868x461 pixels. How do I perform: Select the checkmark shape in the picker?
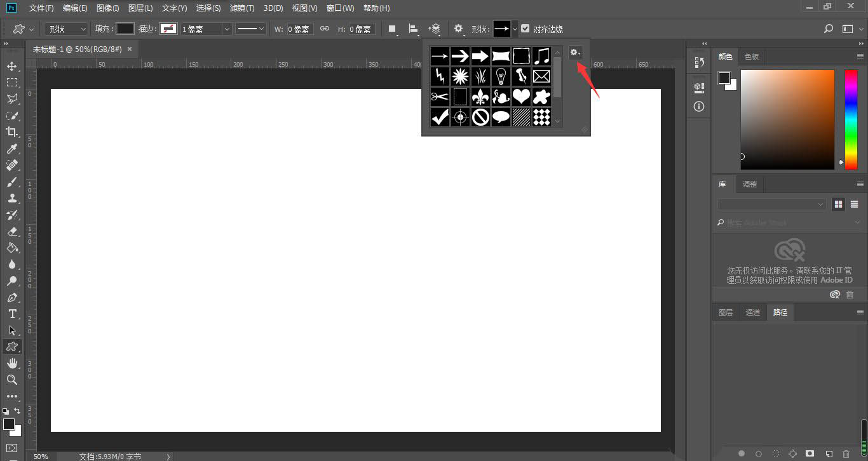tap(440, 117)
